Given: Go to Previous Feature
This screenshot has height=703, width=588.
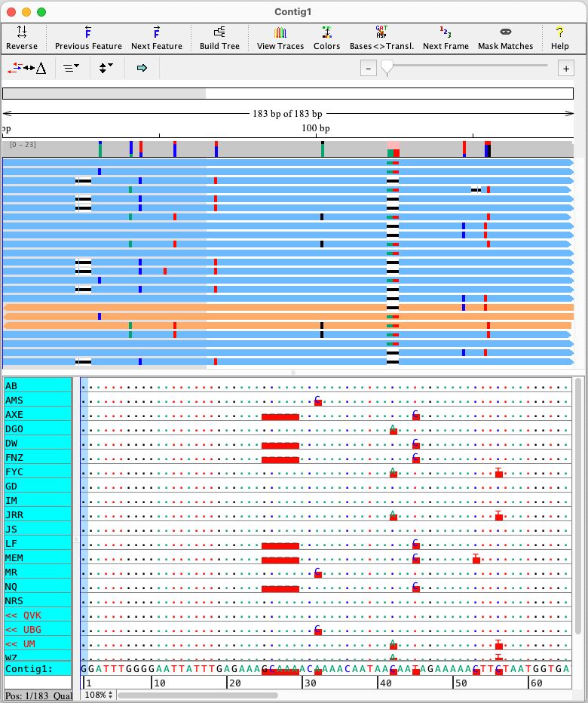Looking at the screenshot, I should 88,38.
